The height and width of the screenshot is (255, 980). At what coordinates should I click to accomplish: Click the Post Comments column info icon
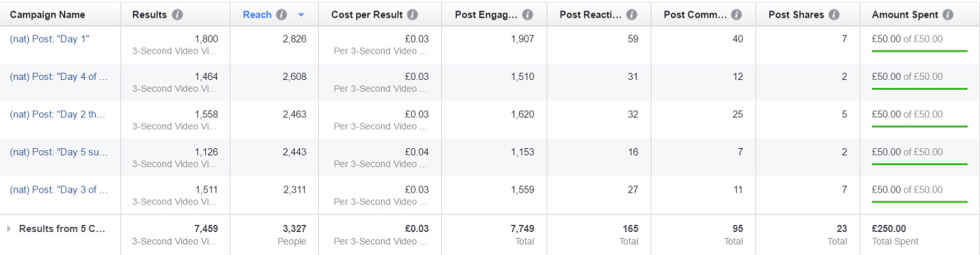736,14
